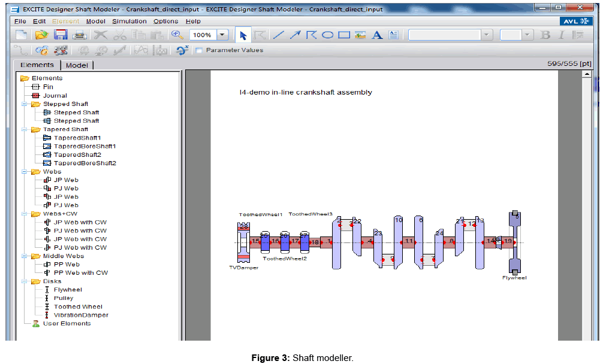Click the Open folder toolbar icon
Screen dimensions: 603x364
(x=41, y=35)
